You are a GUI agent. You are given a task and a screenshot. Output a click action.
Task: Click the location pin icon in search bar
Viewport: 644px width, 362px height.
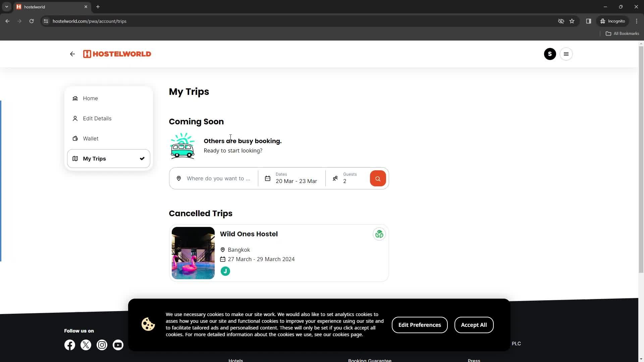[179, 178]
